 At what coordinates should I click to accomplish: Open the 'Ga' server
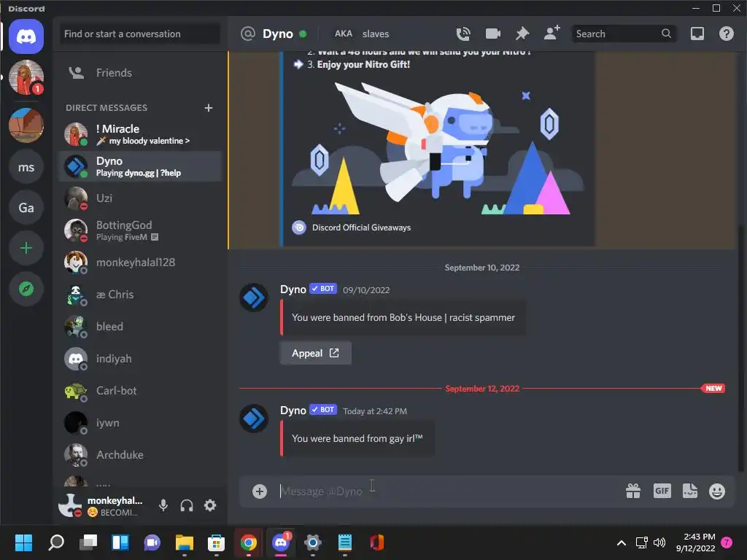[x=26, y=208]
